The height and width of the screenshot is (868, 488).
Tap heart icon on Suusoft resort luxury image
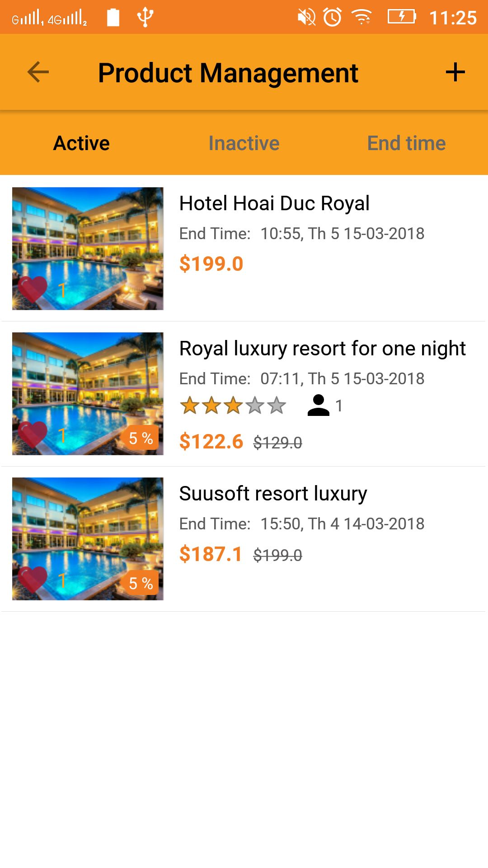click(x=33, y=580)
